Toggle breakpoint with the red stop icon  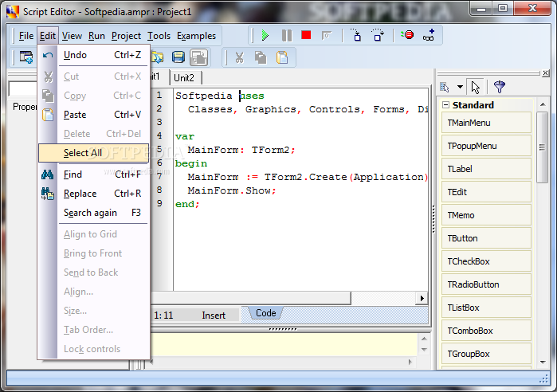(x=407, y=35)
